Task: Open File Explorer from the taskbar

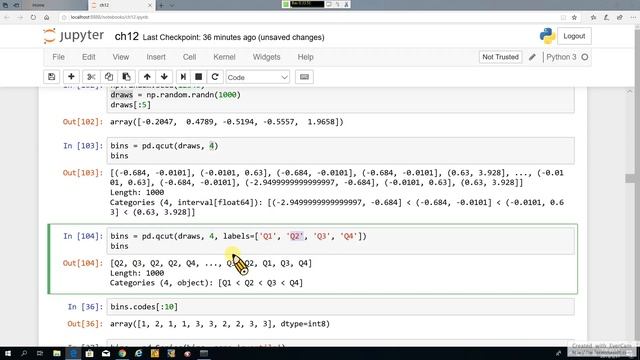Action: point(57,353)
